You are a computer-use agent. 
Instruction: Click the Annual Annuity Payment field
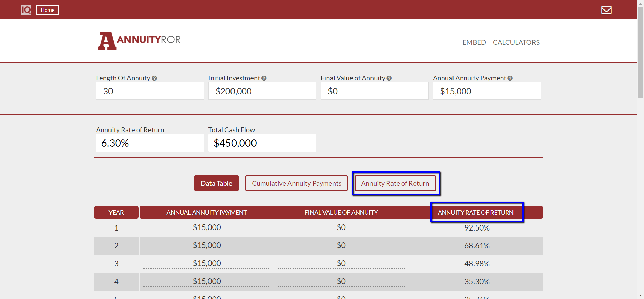click(x=487, y=91)
